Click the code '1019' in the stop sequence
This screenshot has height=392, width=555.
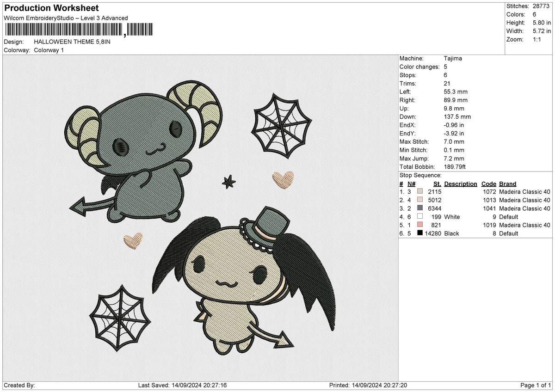[489, 225]
